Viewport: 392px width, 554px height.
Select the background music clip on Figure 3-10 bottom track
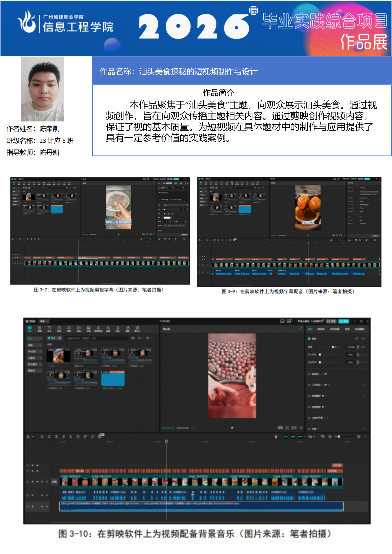pos(201,506)
